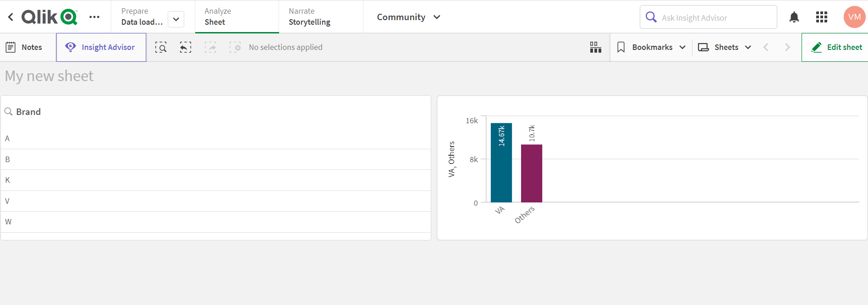Viewport: 868px width, 305px height.
Task: Switch to the Narrate Storytelling tab
Action: coord(320,17)
